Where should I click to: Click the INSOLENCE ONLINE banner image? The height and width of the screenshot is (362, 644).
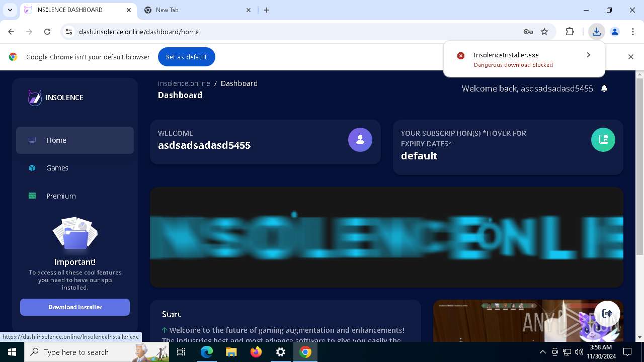click(x=386, y=237)
